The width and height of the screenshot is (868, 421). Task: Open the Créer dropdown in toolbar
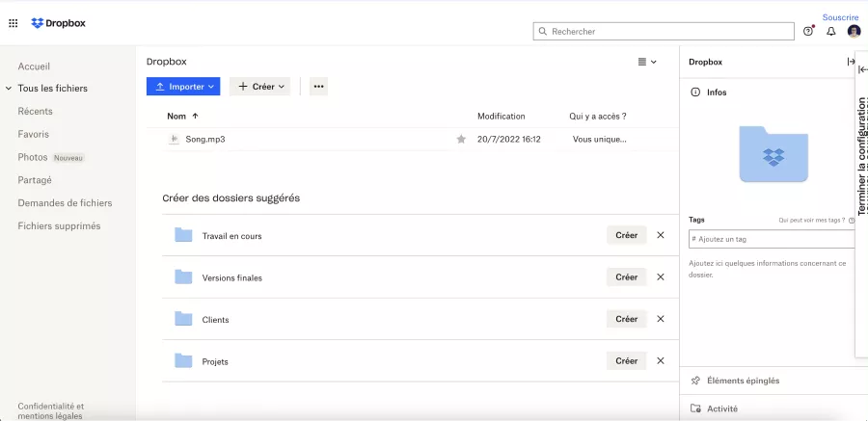tap(260, 87)
